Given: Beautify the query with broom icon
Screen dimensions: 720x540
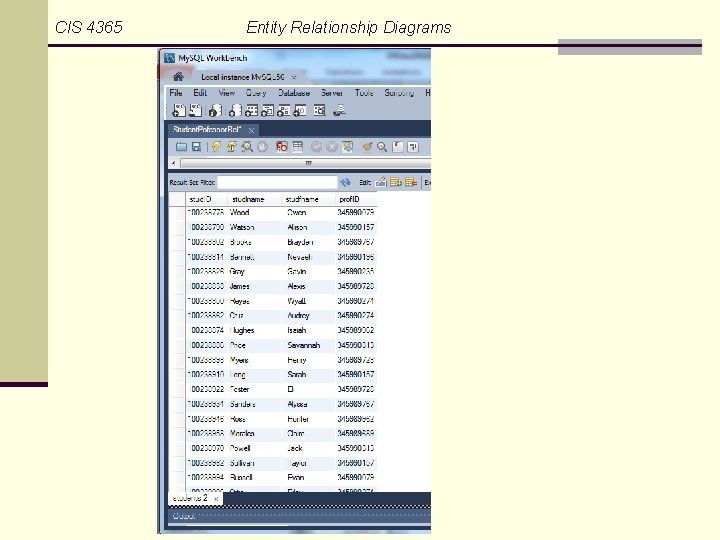Looking at the screenshot, I should [x=366, y=147].
